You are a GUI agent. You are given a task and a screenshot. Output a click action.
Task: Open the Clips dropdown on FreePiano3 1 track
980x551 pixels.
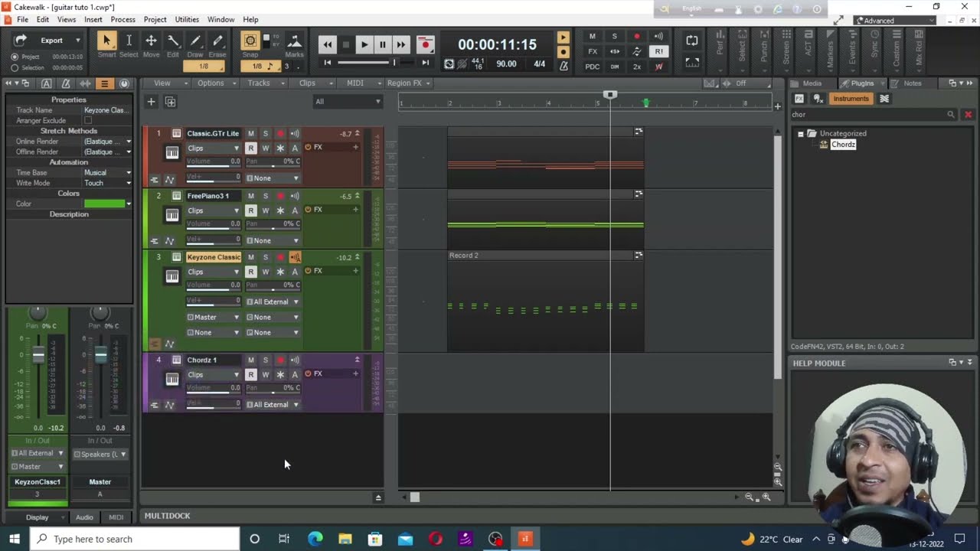pyautogui.click(x=214, y=210)
